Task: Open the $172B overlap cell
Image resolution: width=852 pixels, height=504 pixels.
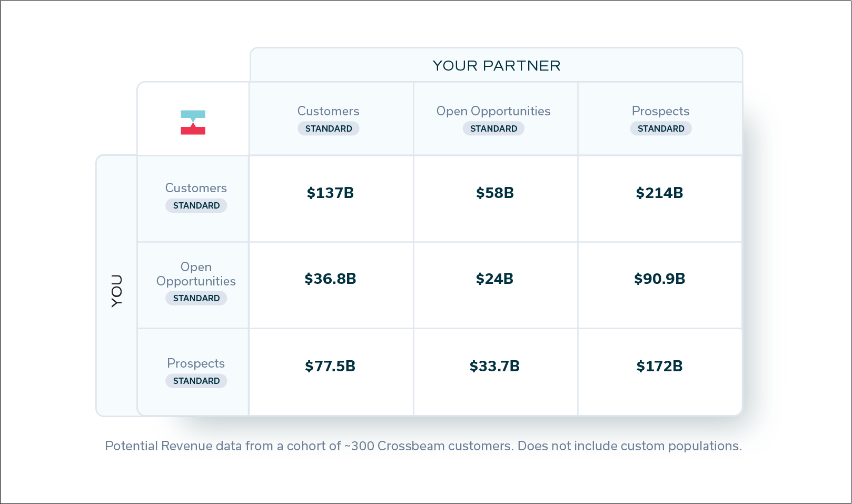Action: 660,372
